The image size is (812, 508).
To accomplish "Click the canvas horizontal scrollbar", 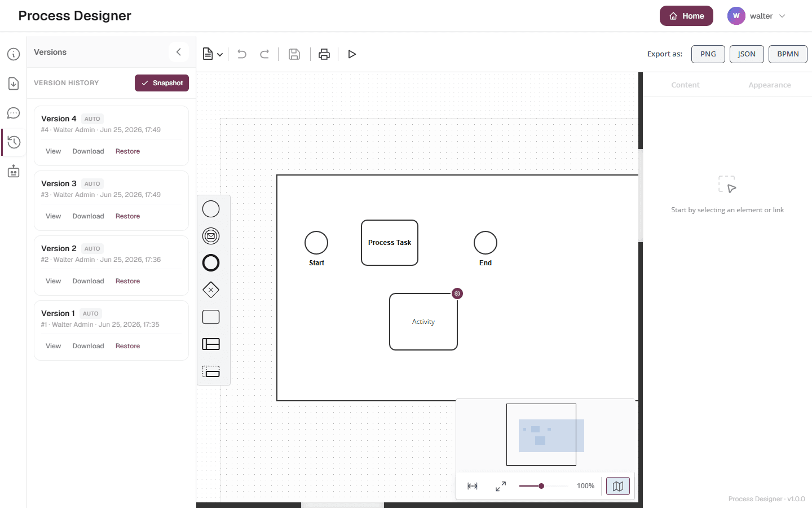I will pyautogui.click(x=342, y=505).
